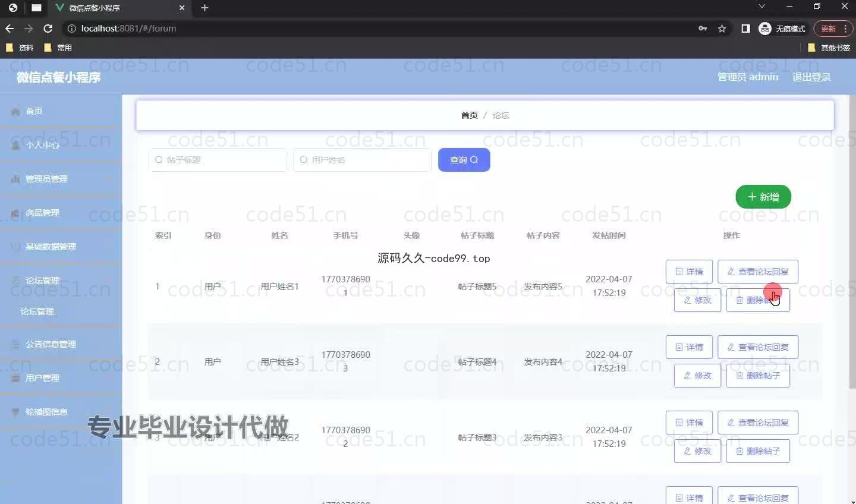
Task: Click the green 新增 button
Action: point(763,197)
